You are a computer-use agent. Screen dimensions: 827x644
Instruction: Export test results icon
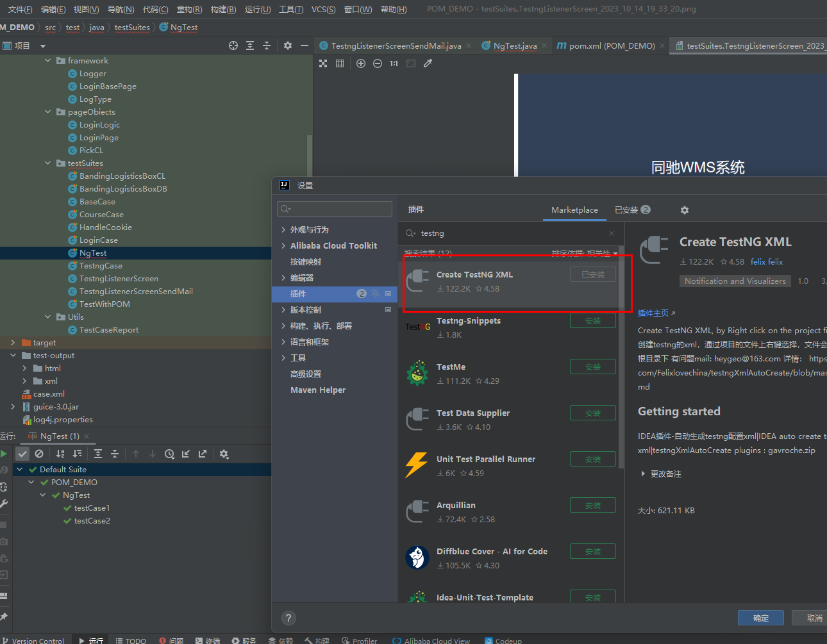(203, 454)
